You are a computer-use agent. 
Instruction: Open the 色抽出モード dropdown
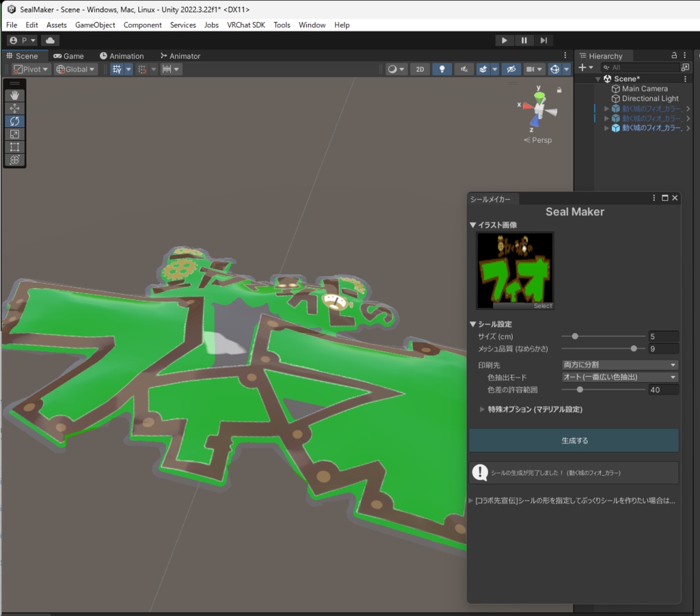pos(619,377)
